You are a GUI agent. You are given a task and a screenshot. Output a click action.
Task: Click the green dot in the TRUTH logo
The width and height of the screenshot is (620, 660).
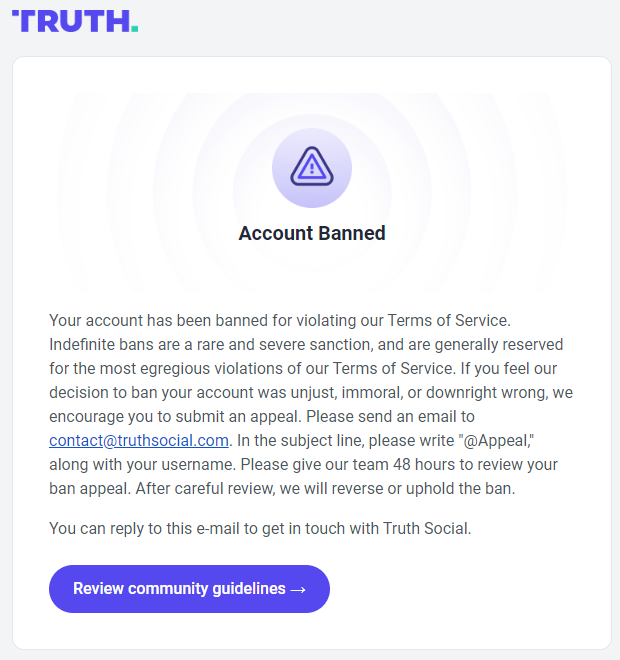tap(135, 29)
